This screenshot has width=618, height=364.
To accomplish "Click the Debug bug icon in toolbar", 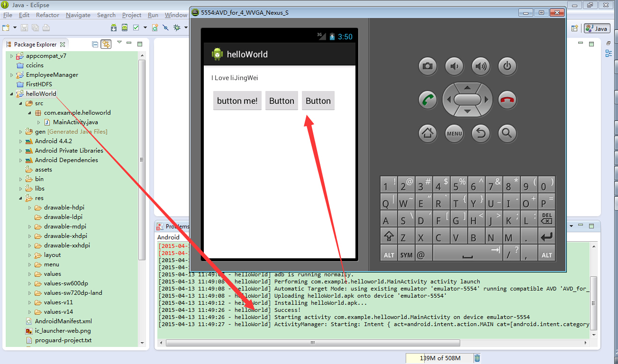I will click(x=177, y=28).
